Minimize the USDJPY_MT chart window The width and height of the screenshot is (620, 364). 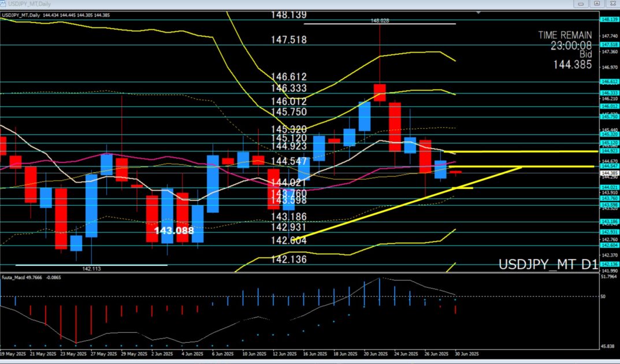point(581,4)
